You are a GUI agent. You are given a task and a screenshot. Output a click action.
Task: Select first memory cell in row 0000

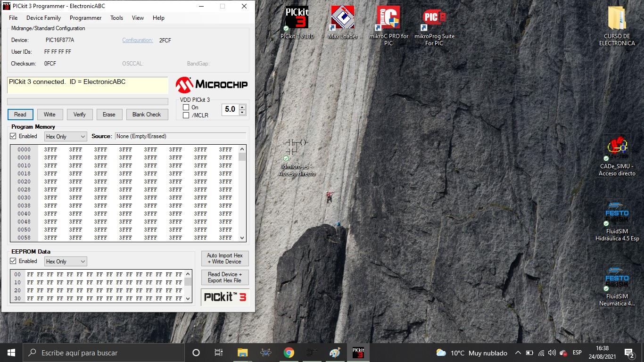pos(50,149)
